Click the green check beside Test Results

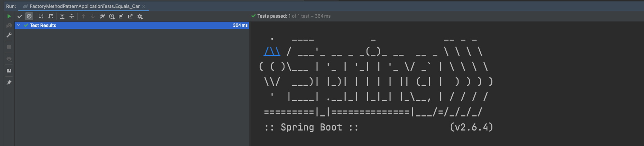tap(26, 25)
